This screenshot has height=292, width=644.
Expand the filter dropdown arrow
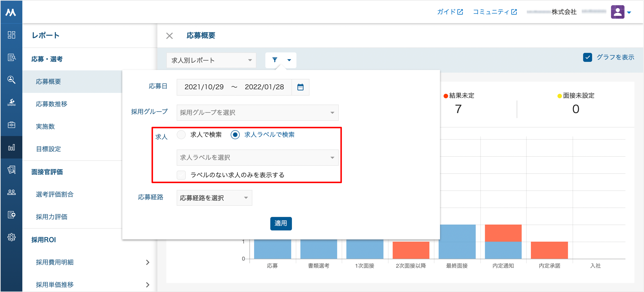coord(289,60)
